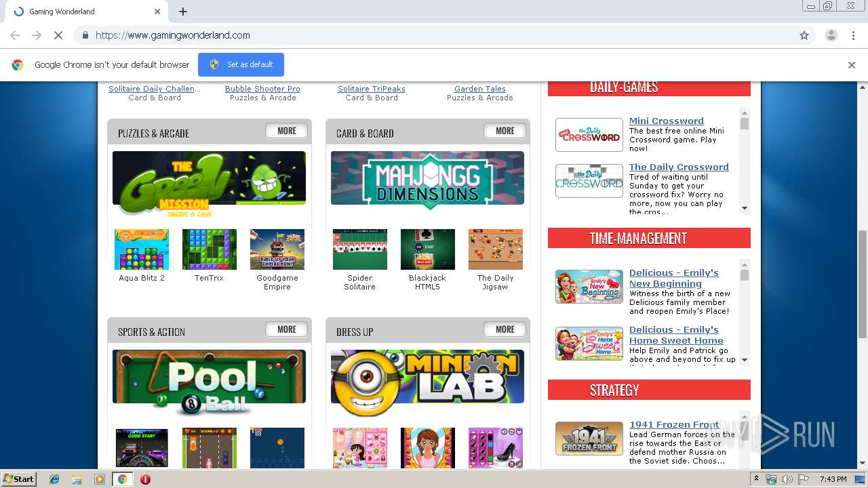Open The Daily Jigsaw thumbnail
Viewport: 868px width, 488px height.
click(x=496, y=249)
